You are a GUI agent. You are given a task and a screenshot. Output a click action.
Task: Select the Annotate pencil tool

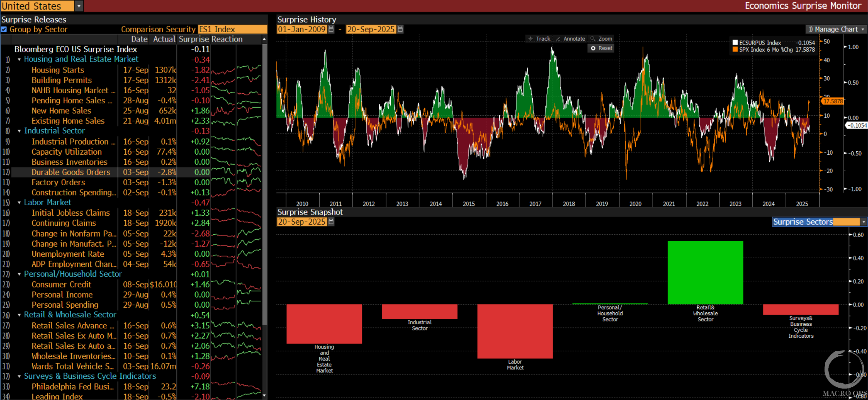(570, 39)
